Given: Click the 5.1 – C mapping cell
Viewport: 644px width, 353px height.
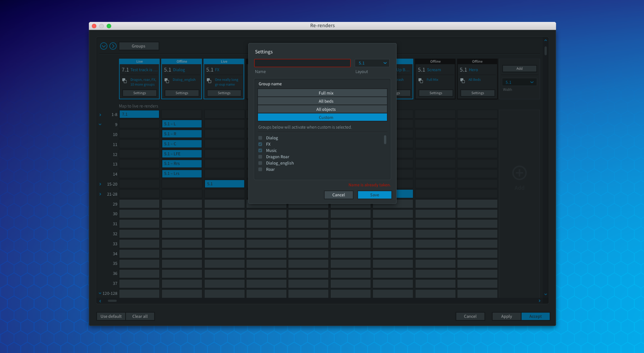Looking at the screenshot, I should point(182,144).
